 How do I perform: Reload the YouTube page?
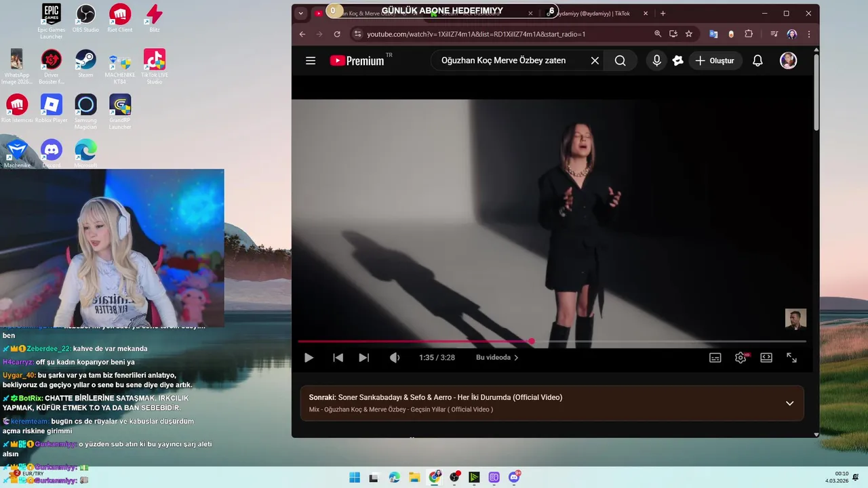337,34
